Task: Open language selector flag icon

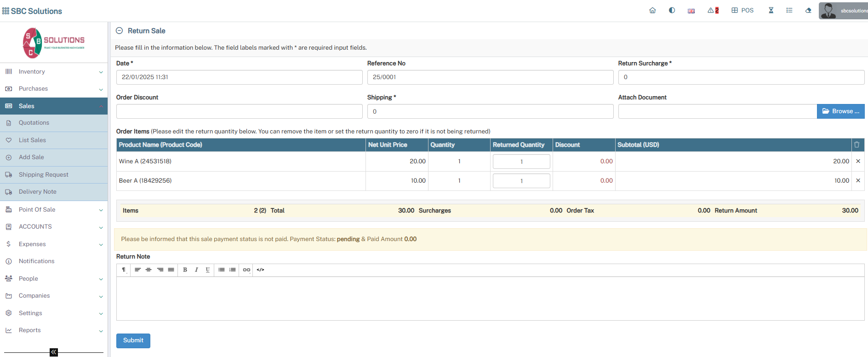Action: (x=691, y=11)
